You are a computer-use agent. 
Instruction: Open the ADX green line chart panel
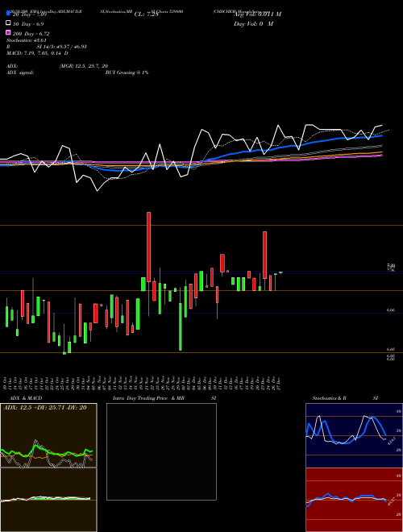tap(48, 435)
